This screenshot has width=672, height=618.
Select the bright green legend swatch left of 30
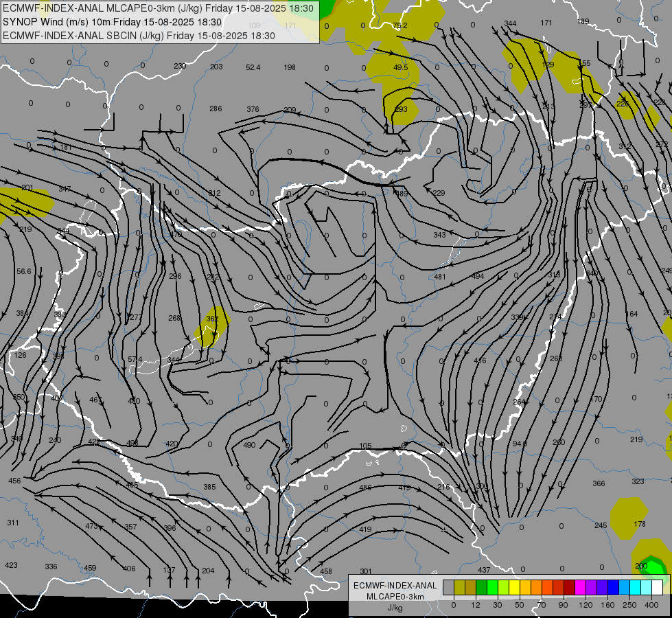click(x=492, y=587)
